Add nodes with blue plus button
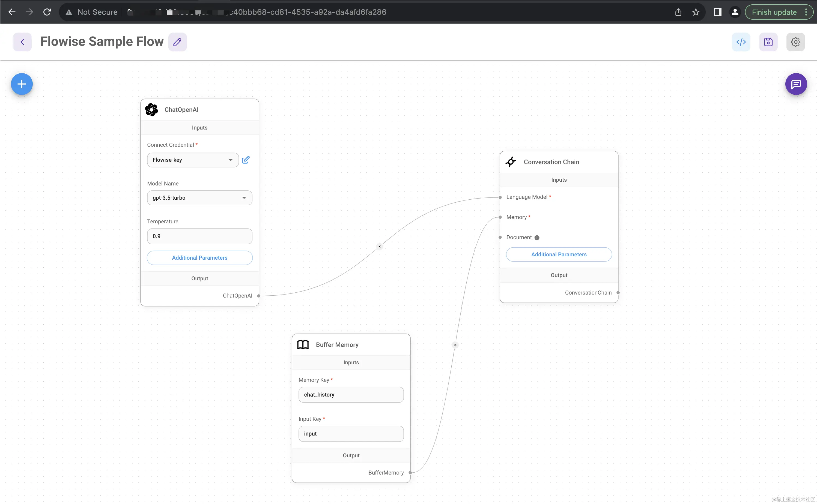 point(22,84)
